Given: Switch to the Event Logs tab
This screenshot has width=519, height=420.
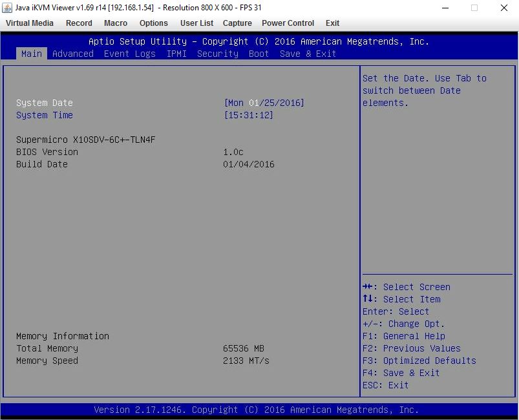Looking at the screenshot, I should tap(129, 54).
